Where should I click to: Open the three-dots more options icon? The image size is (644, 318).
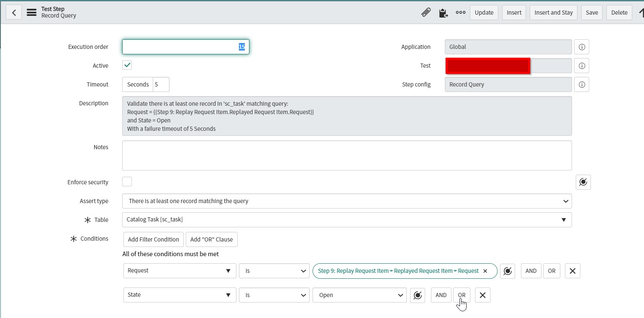pos(460,13)
